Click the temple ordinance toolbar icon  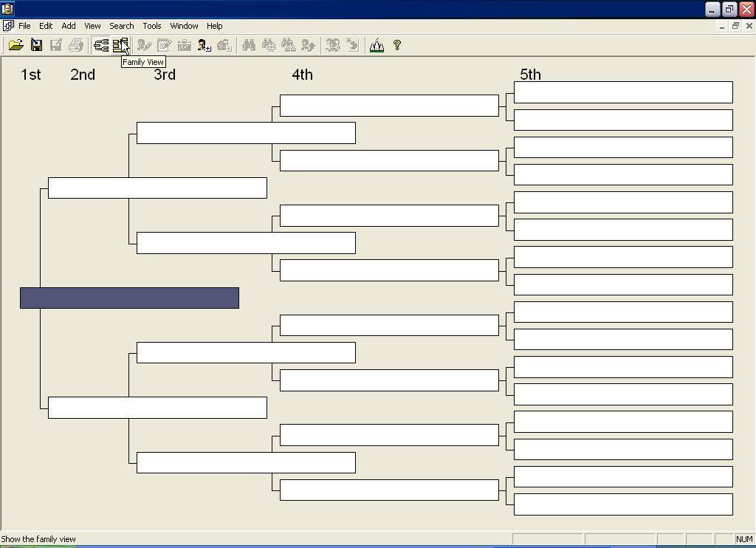click(377, 45)
